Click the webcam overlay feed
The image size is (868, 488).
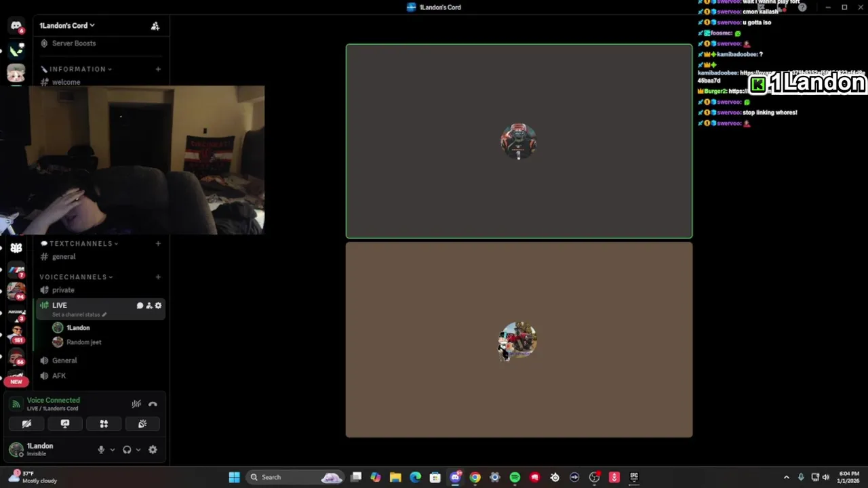pyautogui.click(x=132, y=160)
